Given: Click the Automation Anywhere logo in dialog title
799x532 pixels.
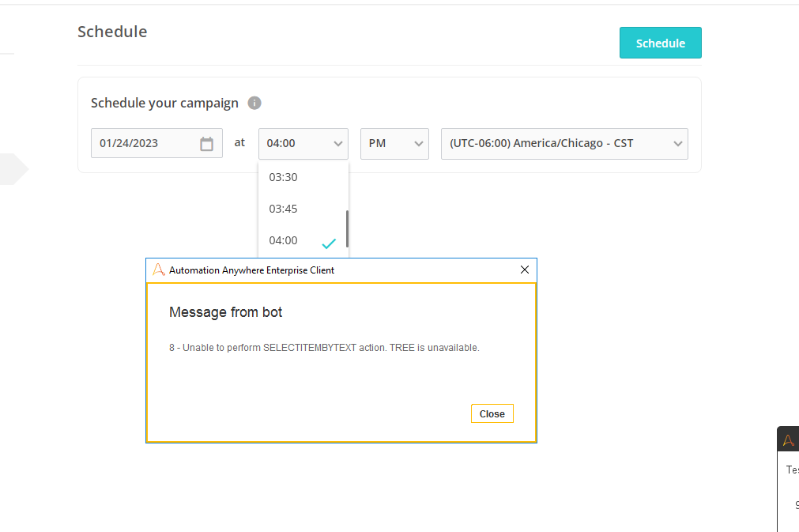Looking at the screenshot, I should (x=159, y=270).
